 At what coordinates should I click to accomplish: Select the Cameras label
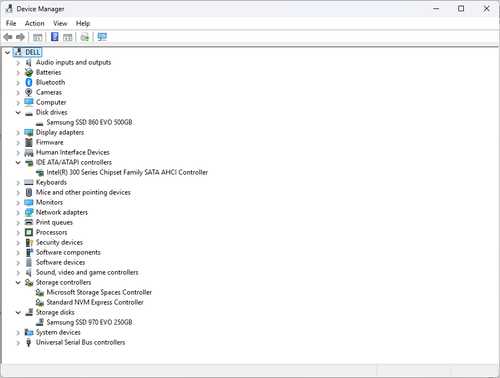click(49, 92)
